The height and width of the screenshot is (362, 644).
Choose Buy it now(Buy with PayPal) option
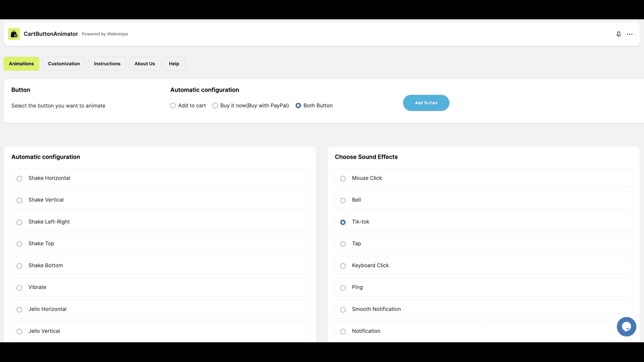pyautogui.click(x=215, y=106)
